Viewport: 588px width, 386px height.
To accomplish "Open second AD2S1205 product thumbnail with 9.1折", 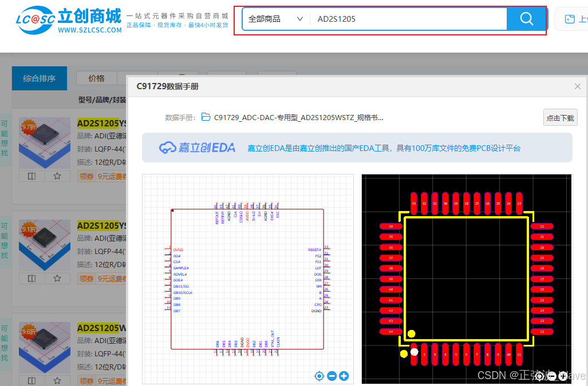I will tap(45, 245).
